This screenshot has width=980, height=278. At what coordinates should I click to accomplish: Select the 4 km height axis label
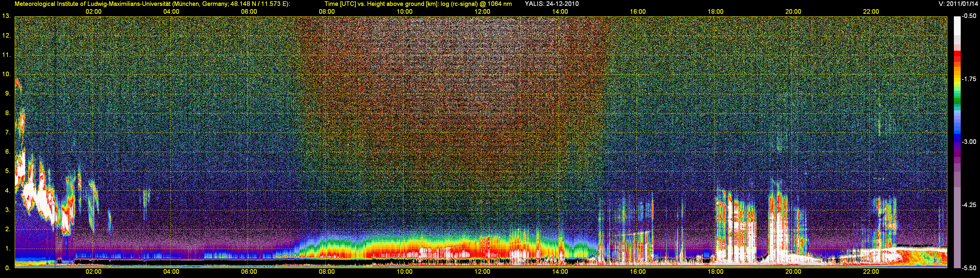coord(8,191)
